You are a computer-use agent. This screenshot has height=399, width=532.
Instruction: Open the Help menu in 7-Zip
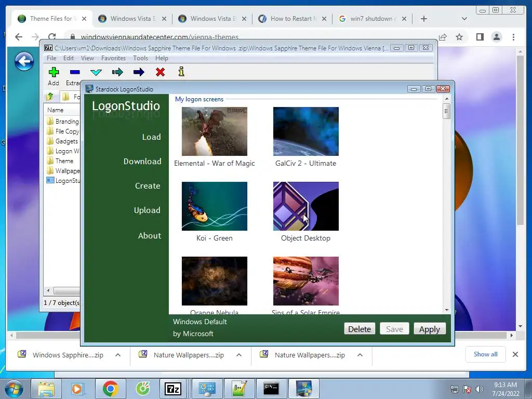point(162,58)
